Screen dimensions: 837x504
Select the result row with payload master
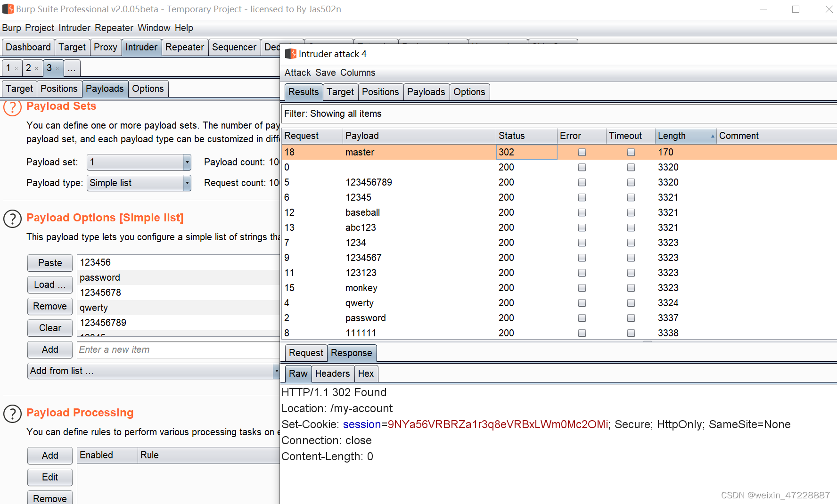tap(559, 152)
